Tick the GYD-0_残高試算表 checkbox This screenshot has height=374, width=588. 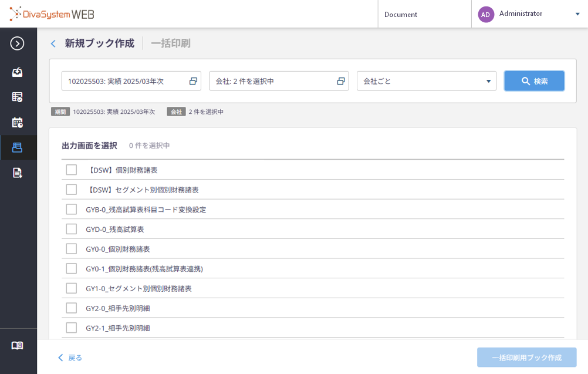point(71,229)
